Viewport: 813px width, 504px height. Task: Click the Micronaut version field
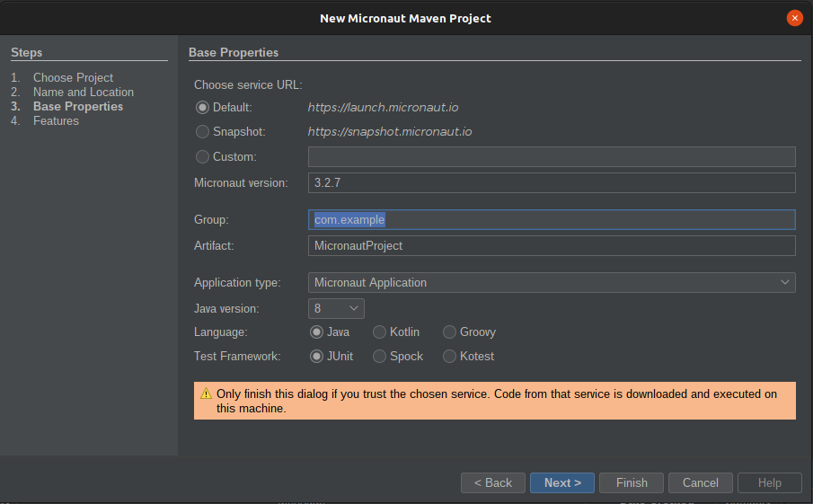552,183
